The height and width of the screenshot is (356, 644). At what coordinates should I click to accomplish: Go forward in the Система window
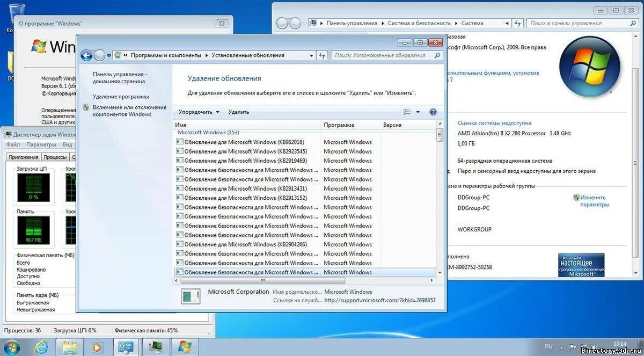click(x=295, y=23)
